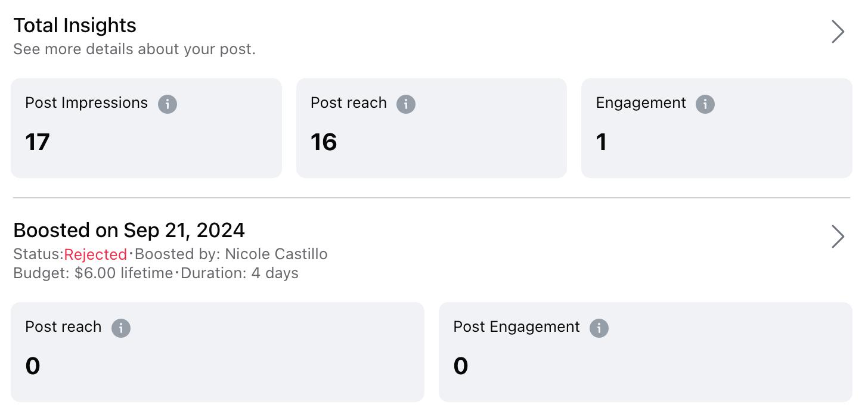This screenshot has height=417, width=868.
Task: Select the Post Engagement card showing 0
Action: point(645,352)
